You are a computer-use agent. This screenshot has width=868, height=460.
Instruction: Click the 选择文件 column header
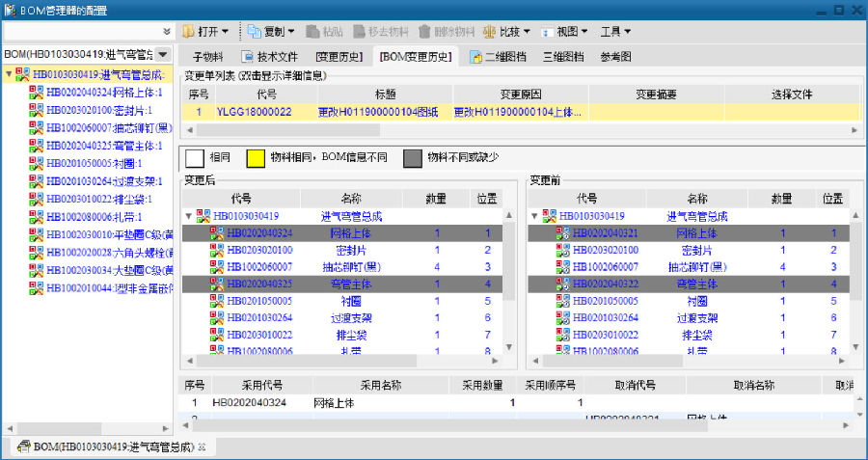pos(792,95)
